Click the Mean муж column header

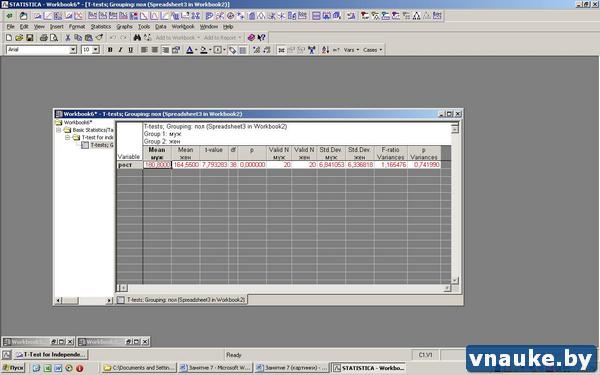157,153
